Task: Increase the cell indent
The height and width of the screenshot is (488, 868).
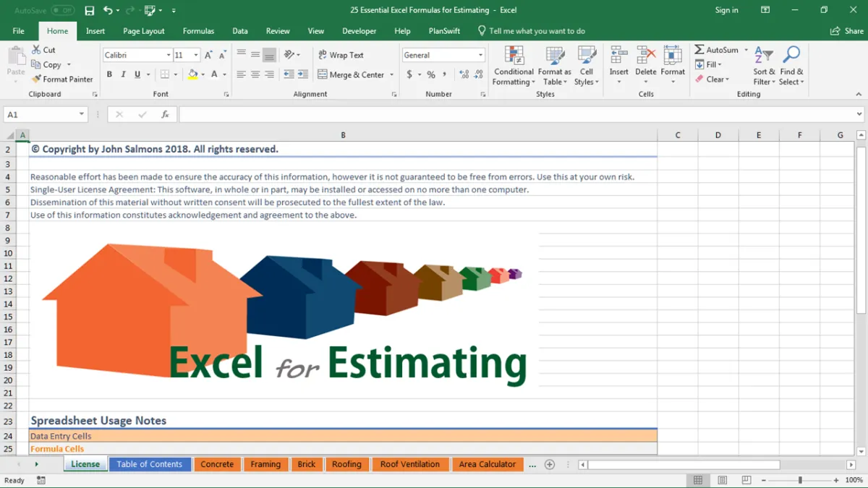Action: pyautogui.click(x=302, y=74)
